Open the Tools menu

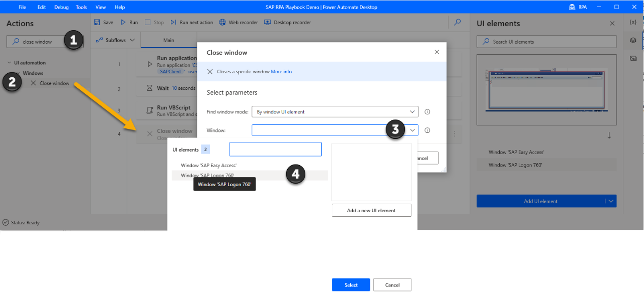81,7
